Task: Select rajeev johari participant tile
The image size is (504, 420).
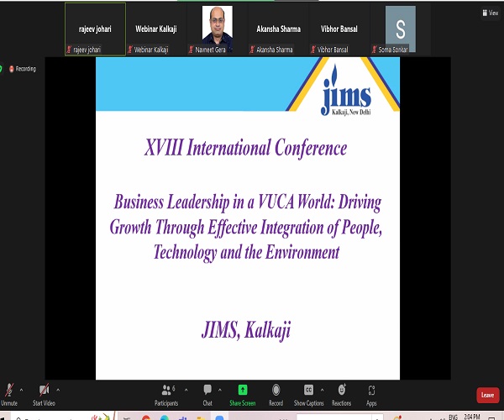Action: coord(95,29)
